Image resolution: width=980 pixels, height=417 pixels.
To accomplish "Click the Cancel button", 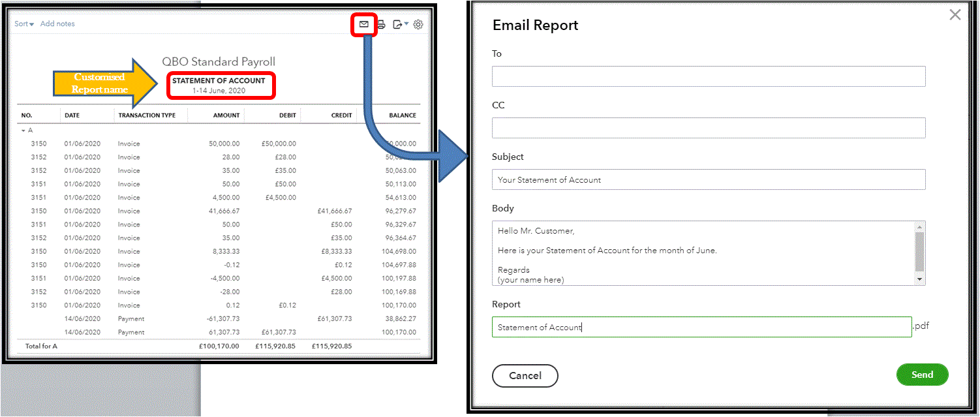I will tap(525, 376).
